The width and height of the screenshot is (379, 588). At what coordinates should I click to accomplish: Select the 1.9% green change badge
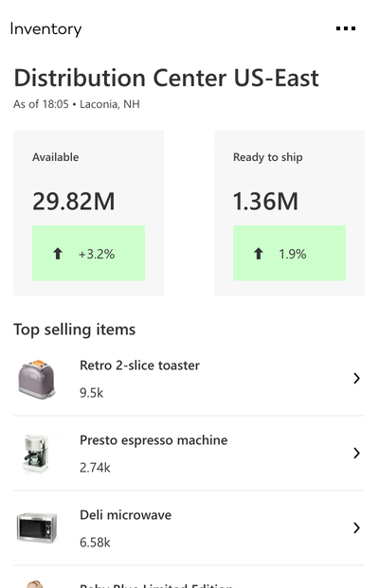[289, 253]
